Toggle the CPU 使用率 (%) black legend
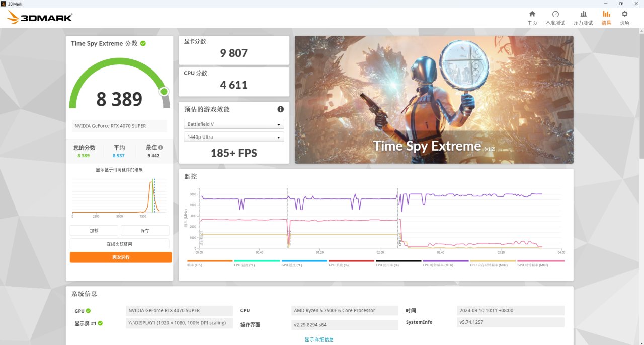Image resolution: width=644 pixels, height=345 pixels. (398, 263)
